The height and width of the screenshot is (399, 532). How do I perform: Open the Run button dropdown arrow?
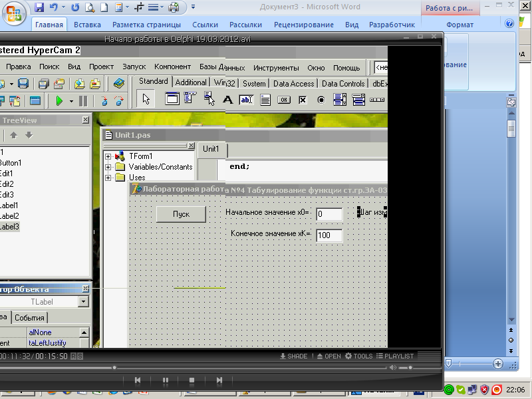(71, 101)
